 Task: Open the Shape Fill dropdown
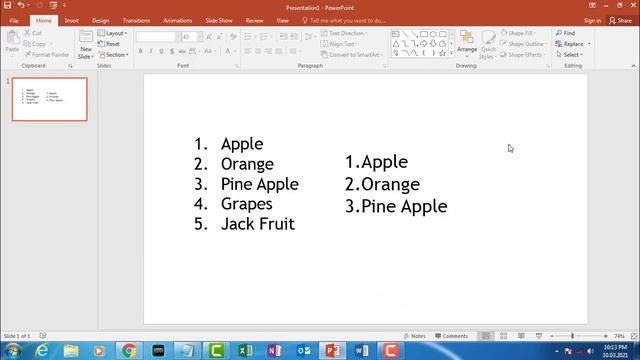(518, 33)
